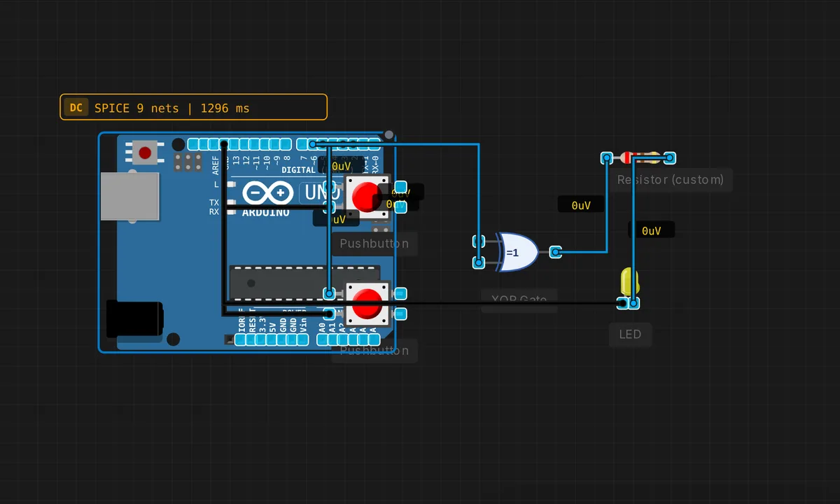Click the lower pushbutton's bottom-right terminal
840x504 pixels.
pos(401,314)
